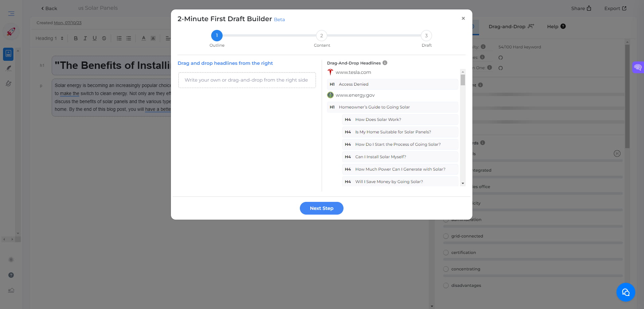Switch to the Drag-and-Drop tab
The width and height of the screenshot is (644, 309).
pos(507,27)
